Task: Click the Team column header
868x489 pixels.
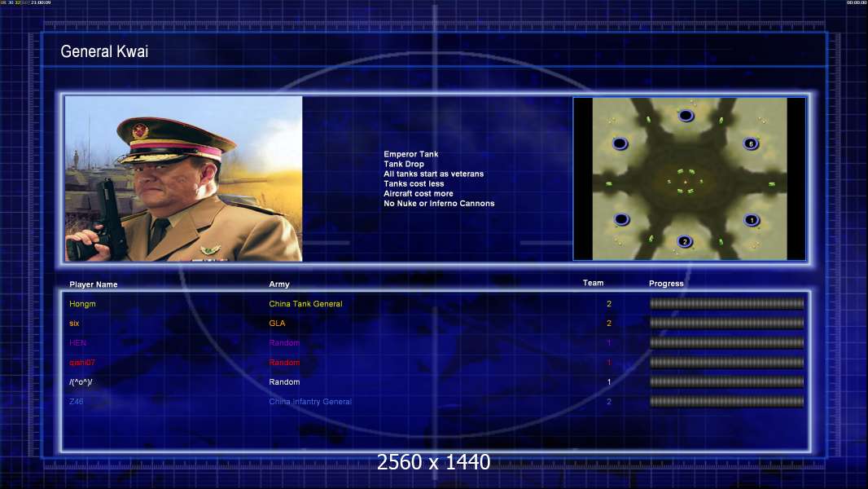Action: coord(593,283)
